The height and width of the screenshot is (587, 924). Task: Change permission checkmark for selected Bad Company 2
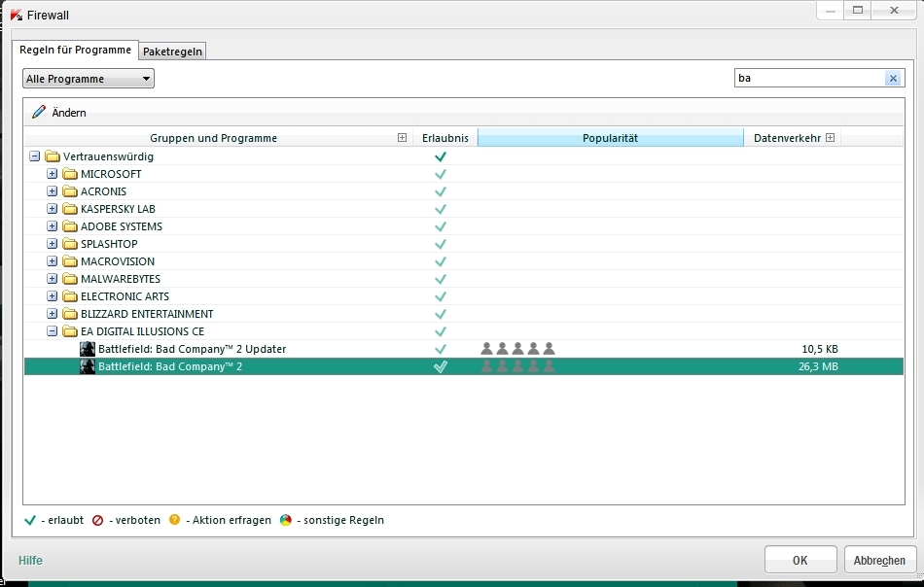click(441, 366)
